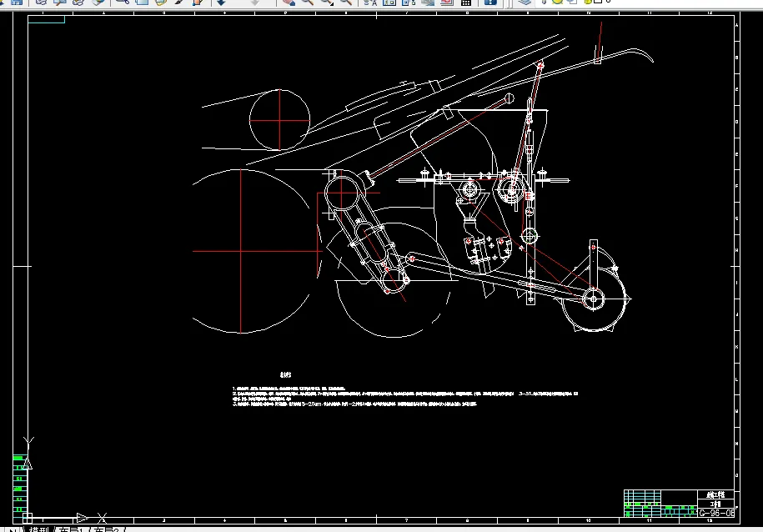Open the QuickCalc calculator icon
The image size is (763, 532).
point(466,3)
